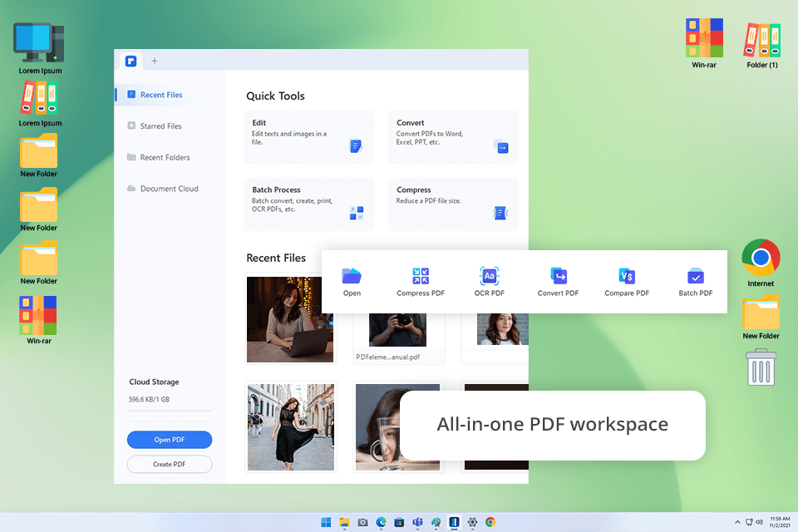This screenshot has width=798, height=532.
Task: Expand the system tray hidden icons chevron
Action: [737, 522]
